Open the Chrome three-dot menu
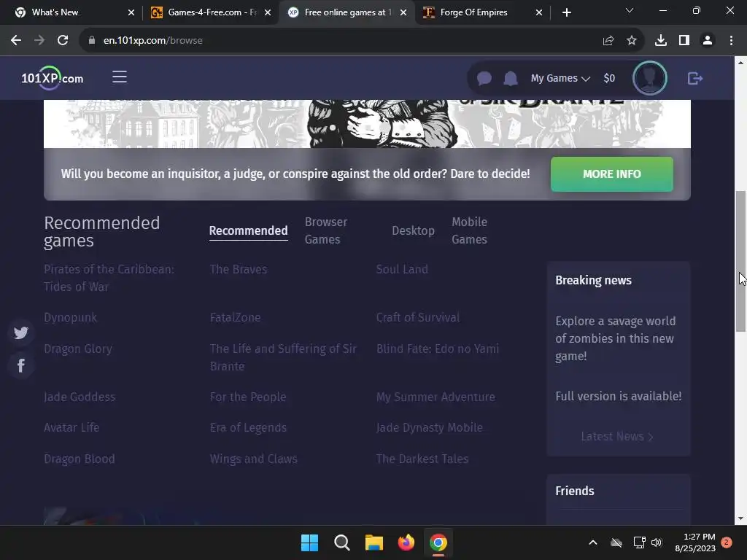Image resolution: width=747 pixels, height=560 pixels. 731,41
